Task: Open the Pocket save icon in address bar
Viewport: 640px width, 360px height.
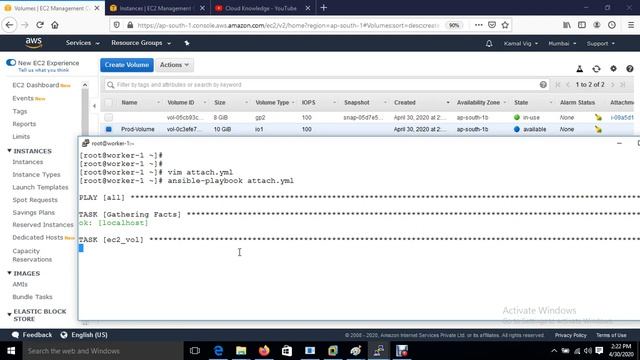Action: coord(492,25)
